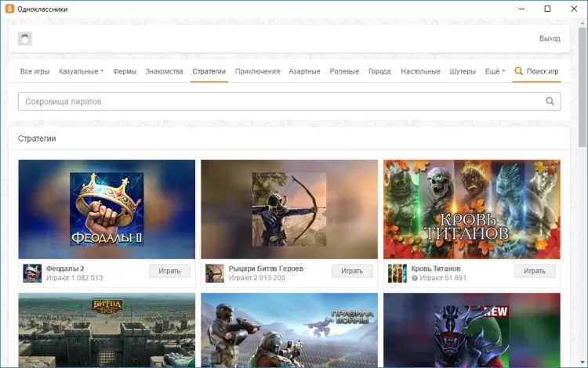Image resolution: width=588 pixels, height=368 pixels.
Task: Click the small Кровь Титанов game icon
Action: (397, 273)
